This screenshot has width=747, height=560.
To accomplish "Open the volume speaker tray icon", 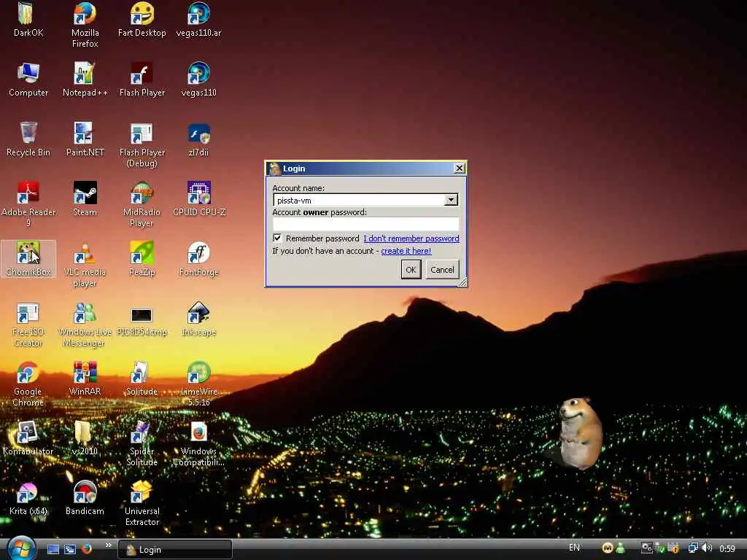I will (x=707, y=548).
